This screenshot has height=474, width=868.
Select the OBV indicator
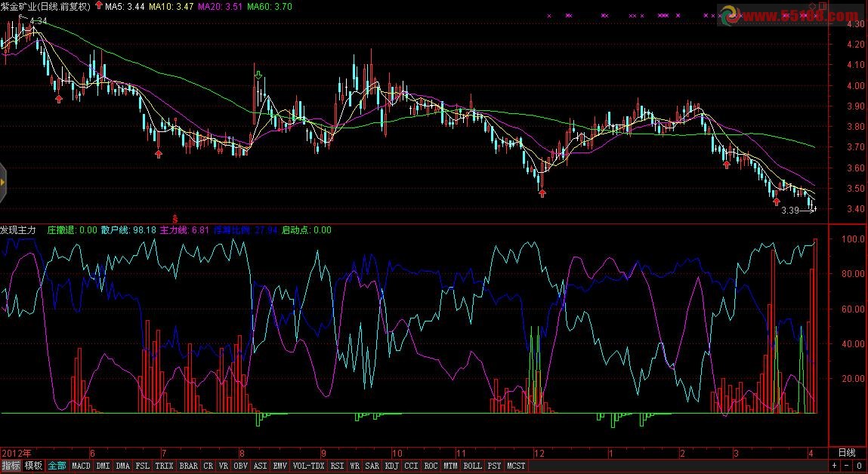pos(241,466)
